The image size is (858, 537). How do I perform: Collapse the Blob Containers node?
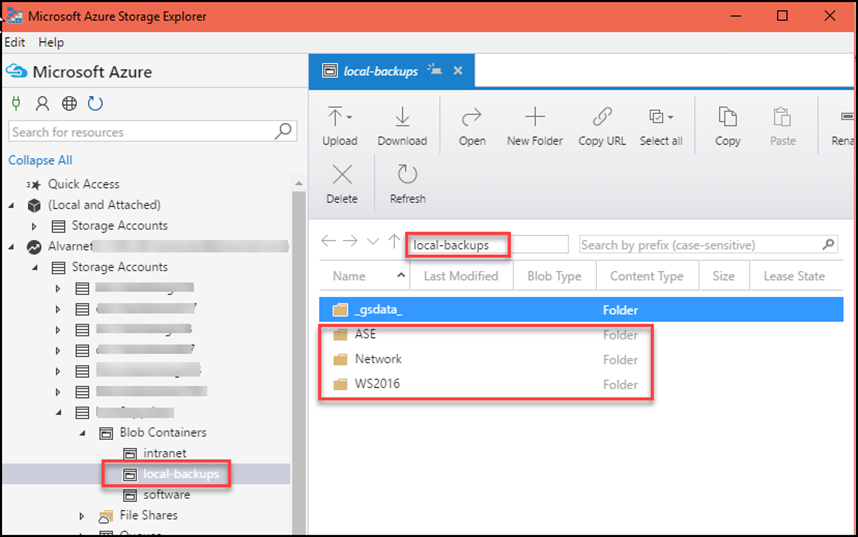(82, 433)
